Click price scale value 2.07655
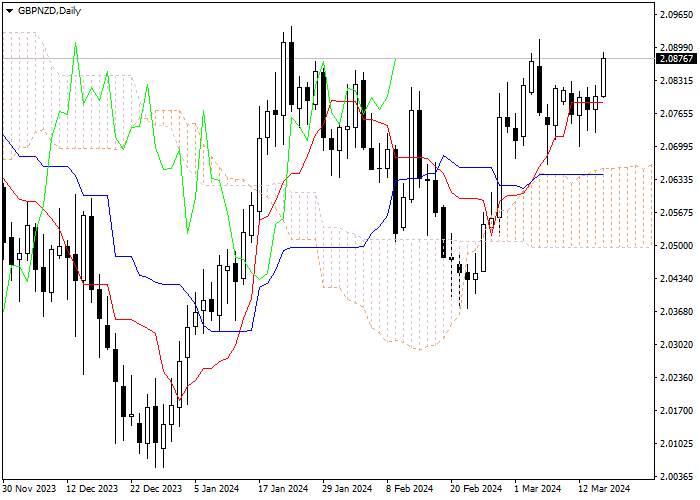This screenshot has width=700, height=500. (x=676, y=114)
